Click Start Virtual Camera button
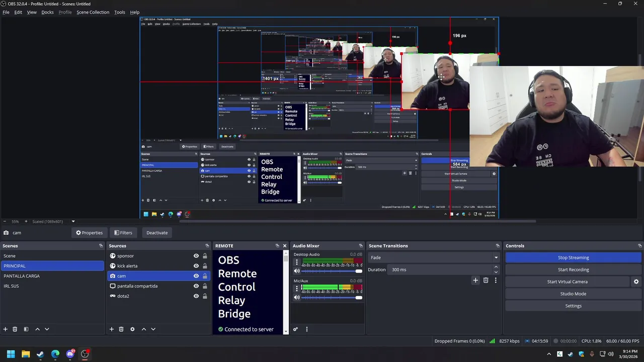The image size is (644, 362). [x=567, y=282]
